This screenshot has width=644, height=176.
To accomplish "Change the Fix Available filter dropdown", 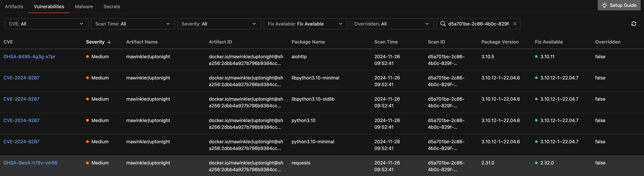I will (x=305, y=24).
